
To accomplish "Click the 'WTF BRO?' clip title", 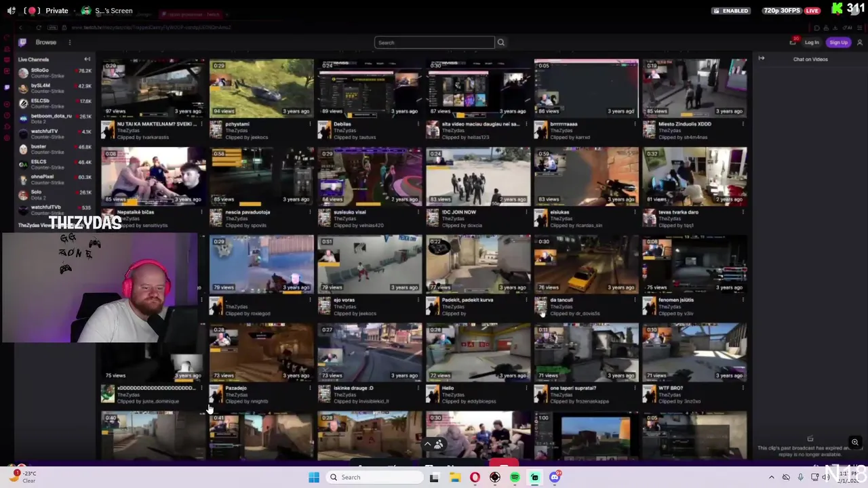I will (671, 388).
